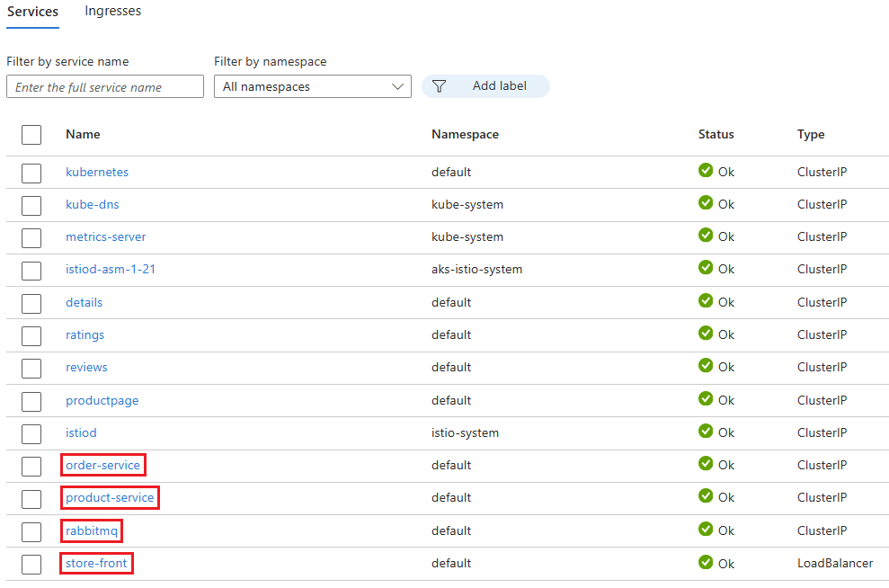This screenshot has width=889, height=588.
Task: Expand namespace filter using chevron arrow
Action: 397,86
